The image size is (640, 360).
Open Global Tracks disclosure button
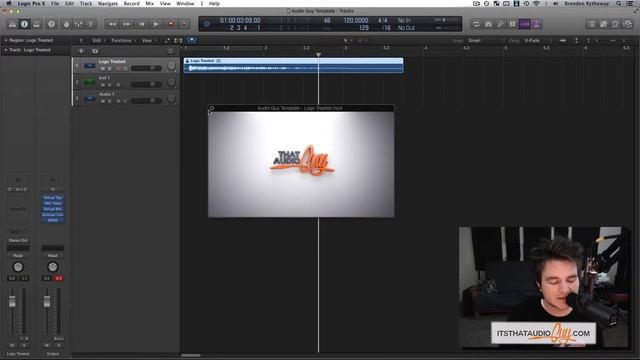170,51
